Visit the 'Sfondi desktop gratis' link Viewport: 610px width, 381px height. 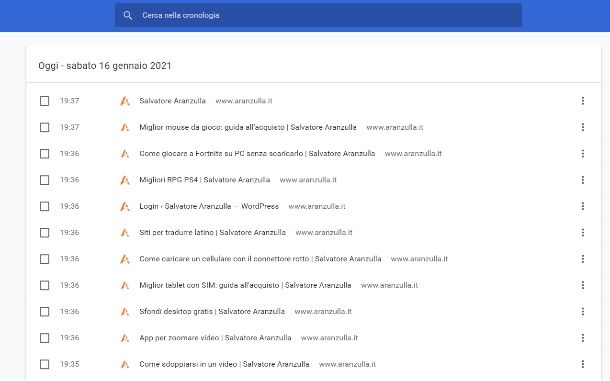click(212, 311)
